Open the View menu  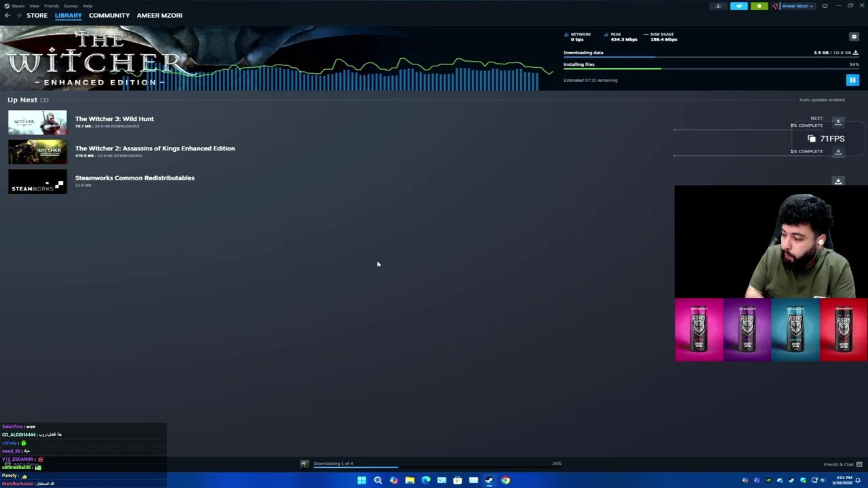pos(34,5)
